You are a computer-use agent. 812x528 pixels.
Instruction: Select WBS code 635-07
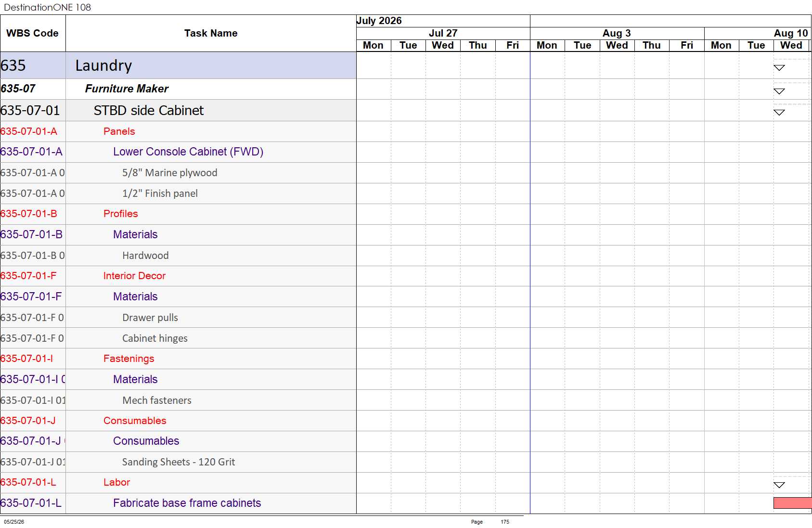point(18,89)
